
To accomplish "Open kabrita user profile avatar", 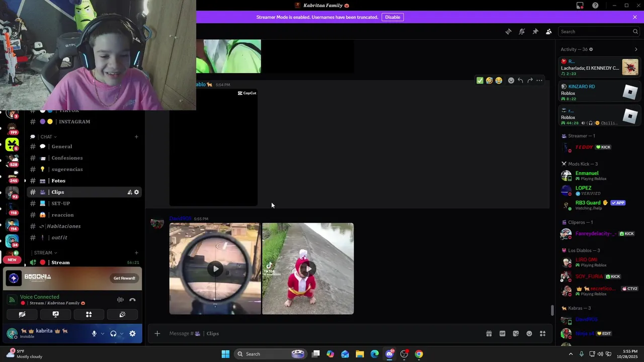I will 12,333.
